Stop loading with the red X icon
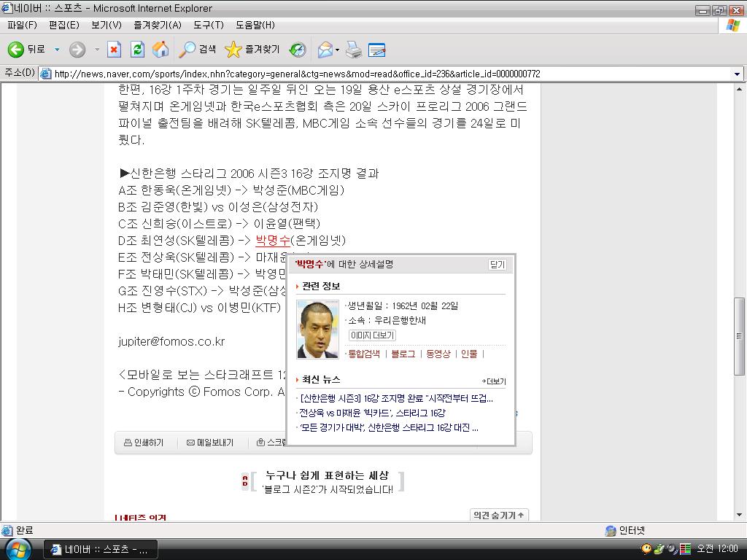 [114, 49]
